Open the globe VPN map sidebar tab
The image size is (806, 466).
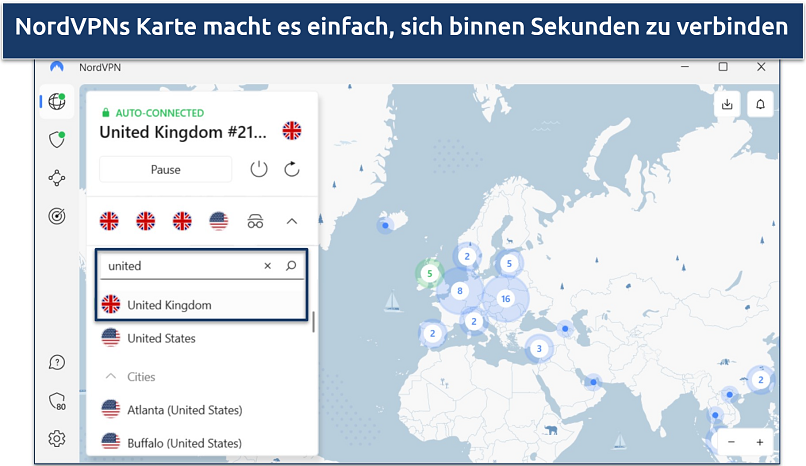tap(57, 102)
